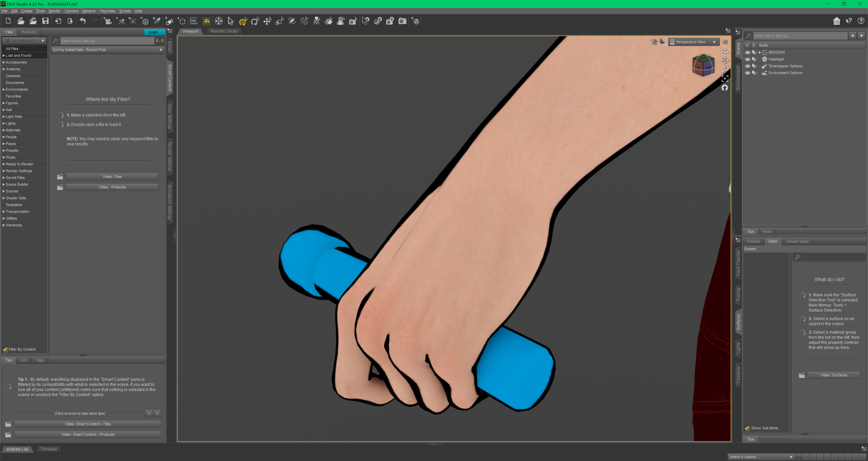
Task: Toggle visibility eye for Flashlight
Action: [747, 59]
